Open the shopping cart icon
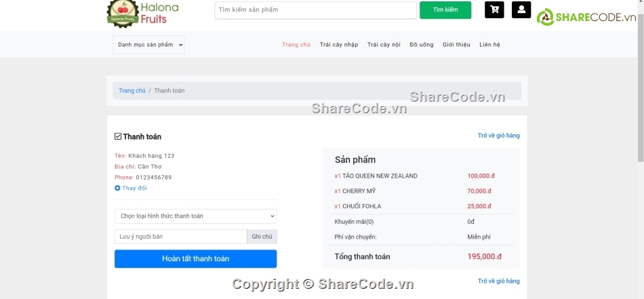This screenshot has height=299, width=644. click(494, 9)
